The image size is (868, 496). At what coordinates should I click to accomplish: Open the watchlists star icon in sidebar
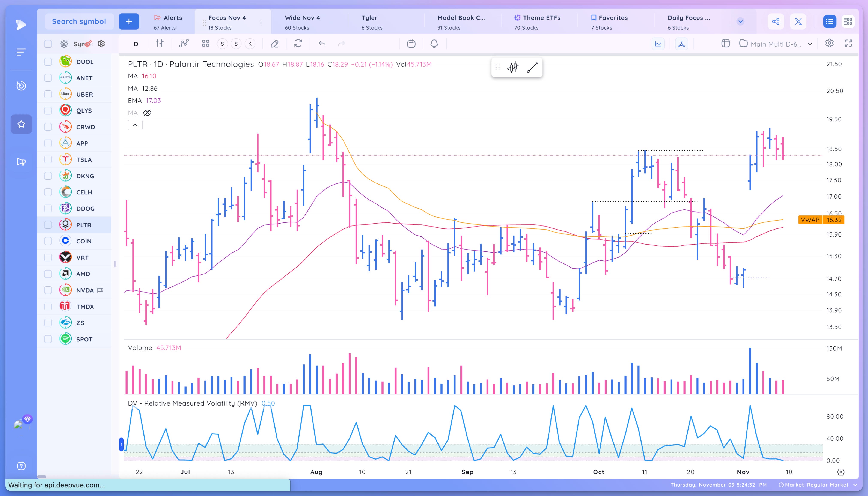(x=21, y=124)
